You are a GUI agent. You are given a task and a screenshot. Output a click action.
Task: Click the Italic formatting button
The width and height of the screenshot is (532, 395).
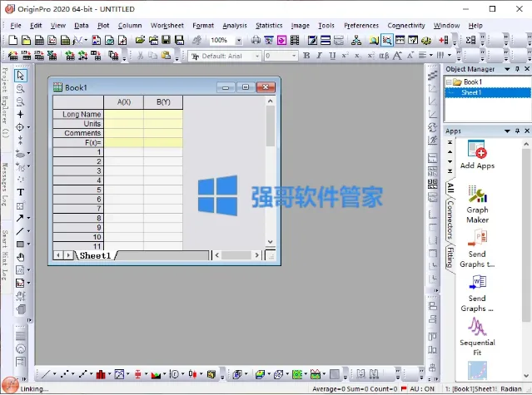click(319, 55)
